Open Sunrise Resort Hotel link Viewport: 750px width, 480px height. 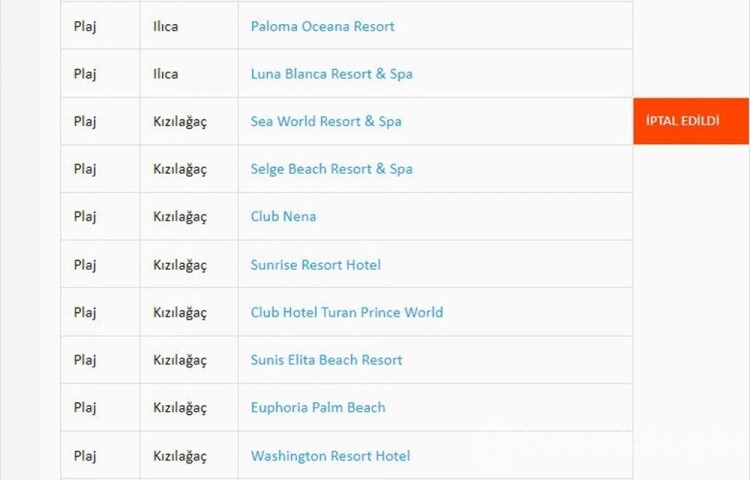[x=316, y=264]
